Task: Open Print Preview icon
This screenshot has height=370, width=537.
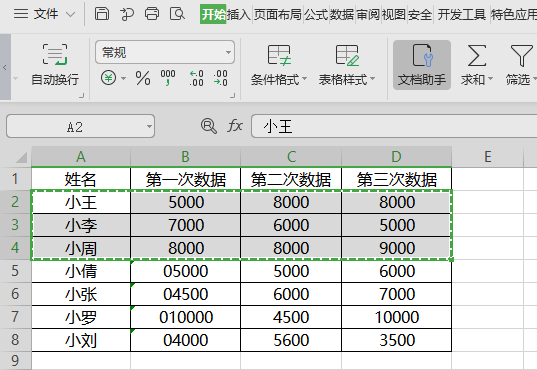Action: (x=177, y=14)
